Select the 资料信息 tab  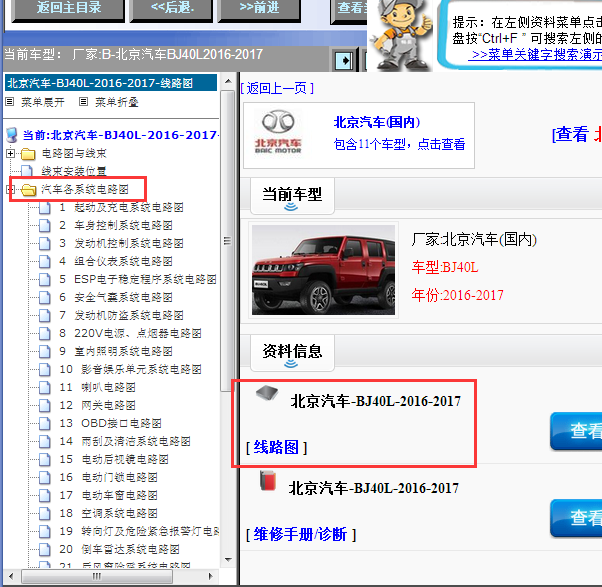[x=292, y=352]
